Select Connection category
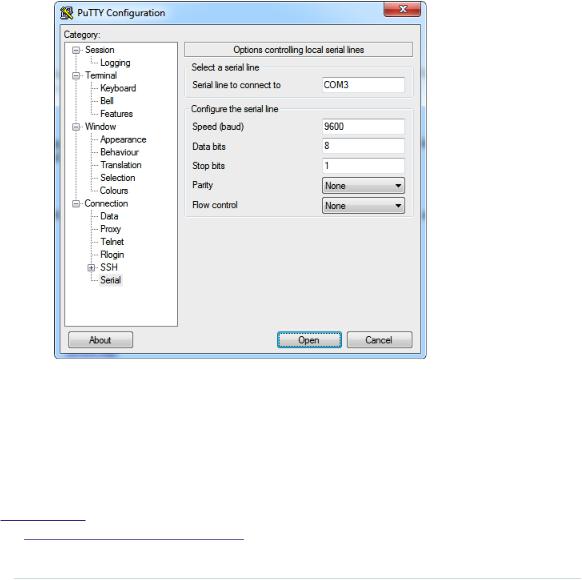Screen dimensions: 582x580 click(x=106, y=203)
